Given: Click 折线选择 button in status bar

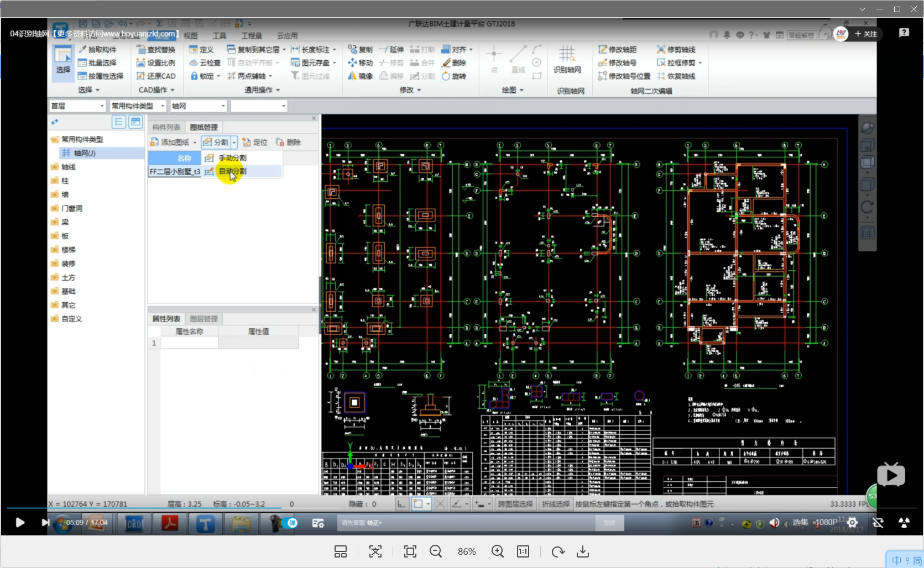Looking at the screenshot, I should 555,504.
